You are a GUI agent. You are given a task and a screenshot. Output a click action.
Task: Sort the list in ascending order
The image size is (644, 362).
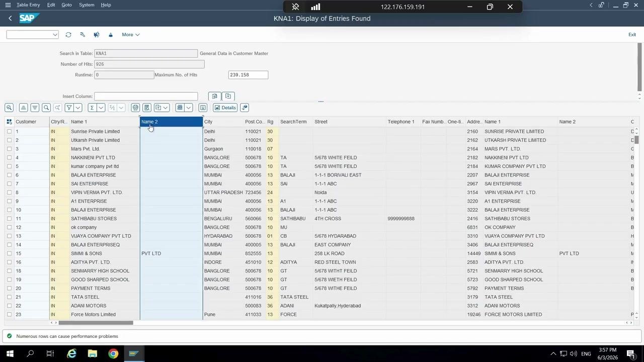click(x=23, y=108)
